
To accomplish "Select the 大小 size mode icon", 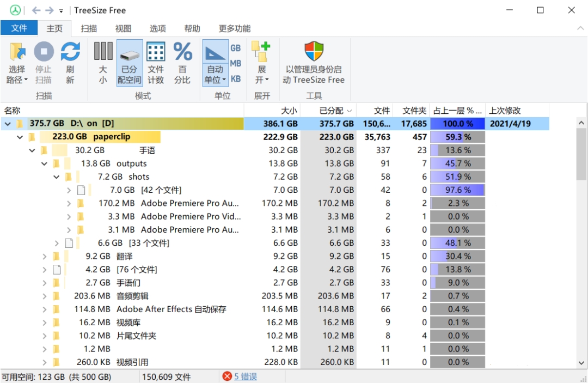I will (x=103, y=52).
